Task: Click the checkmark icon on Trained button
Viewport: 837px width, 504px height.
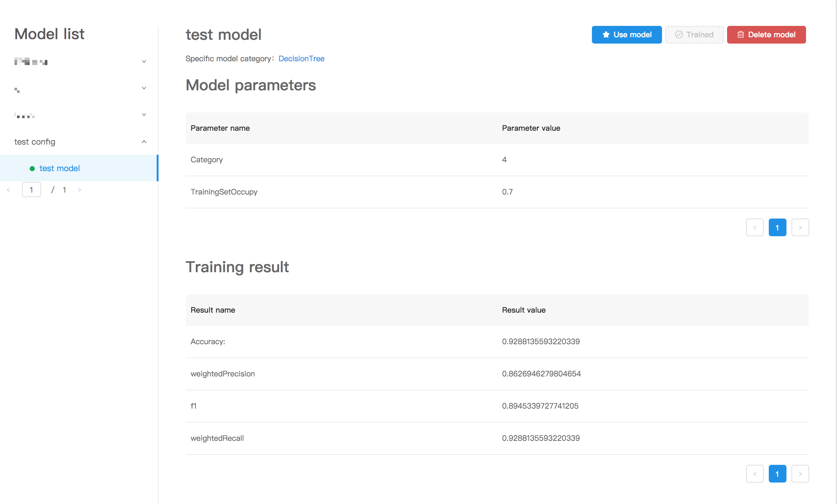Action: pos(679,35)
